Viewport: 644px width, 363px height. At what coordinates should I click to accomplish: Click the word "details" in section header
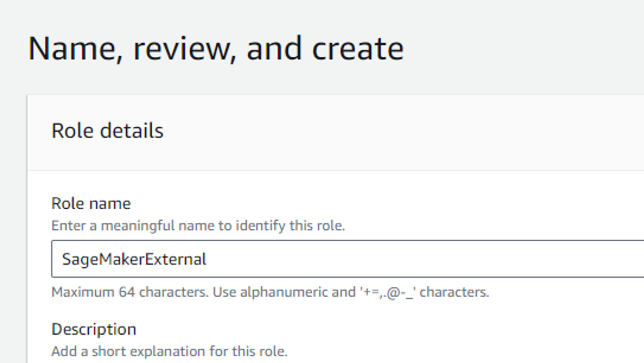point(132,131)
